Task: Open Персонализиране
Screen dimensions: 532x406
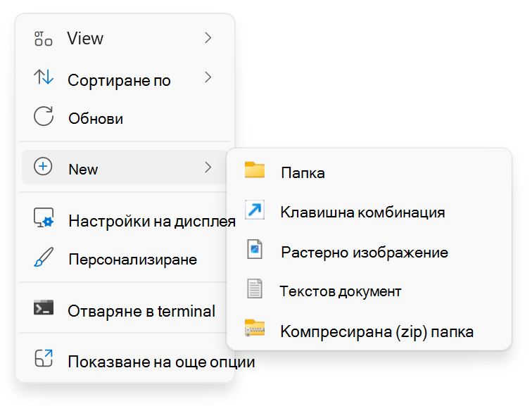Action: (x=125, y=258)
